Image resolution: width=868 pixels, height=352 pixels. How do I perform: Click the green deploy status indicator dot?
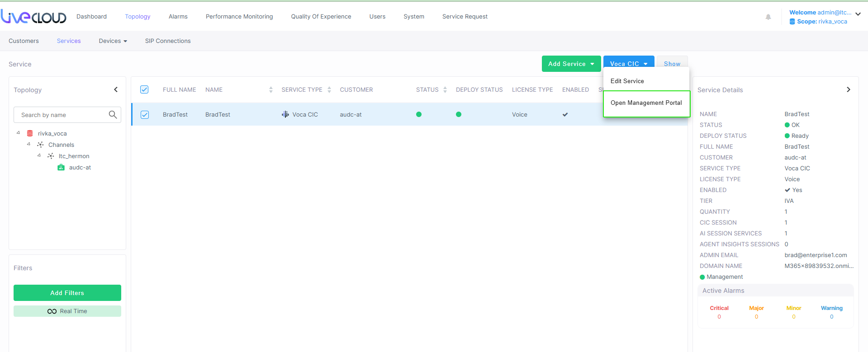point(459,114)
